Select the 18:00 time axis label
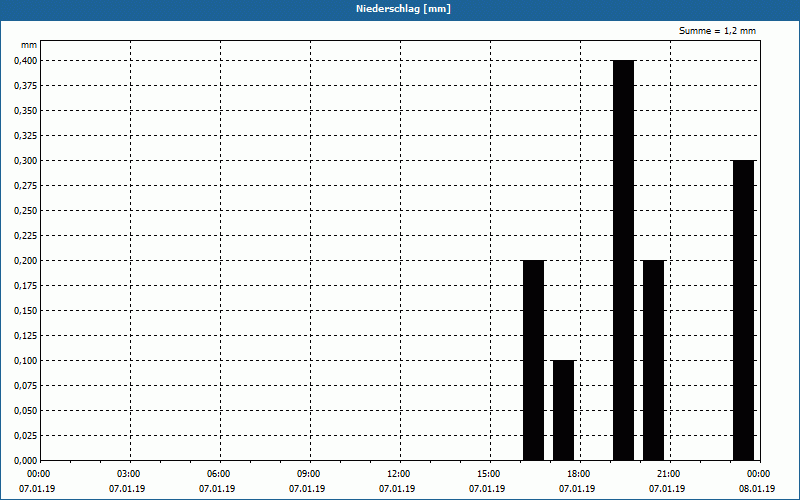Screen dimensions: 800x500 (578, 474)
